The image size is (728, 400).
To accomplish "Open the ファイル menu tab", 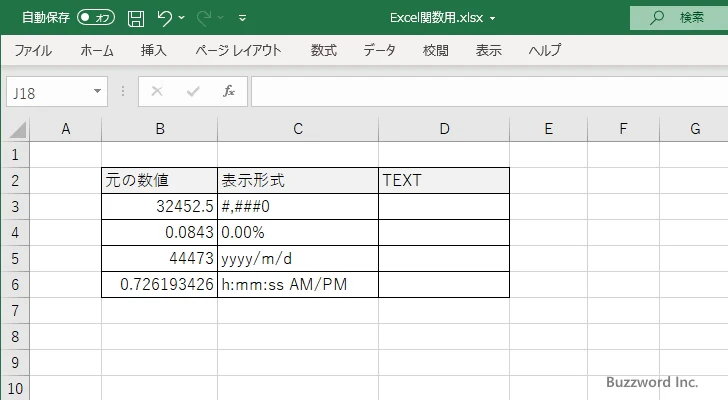I will pyautogui.click(x=33, y=50).
